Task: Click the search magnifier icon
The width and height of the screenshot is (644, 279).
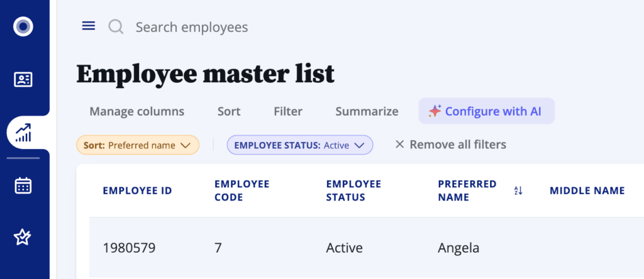Action: [x=116, y=27]
